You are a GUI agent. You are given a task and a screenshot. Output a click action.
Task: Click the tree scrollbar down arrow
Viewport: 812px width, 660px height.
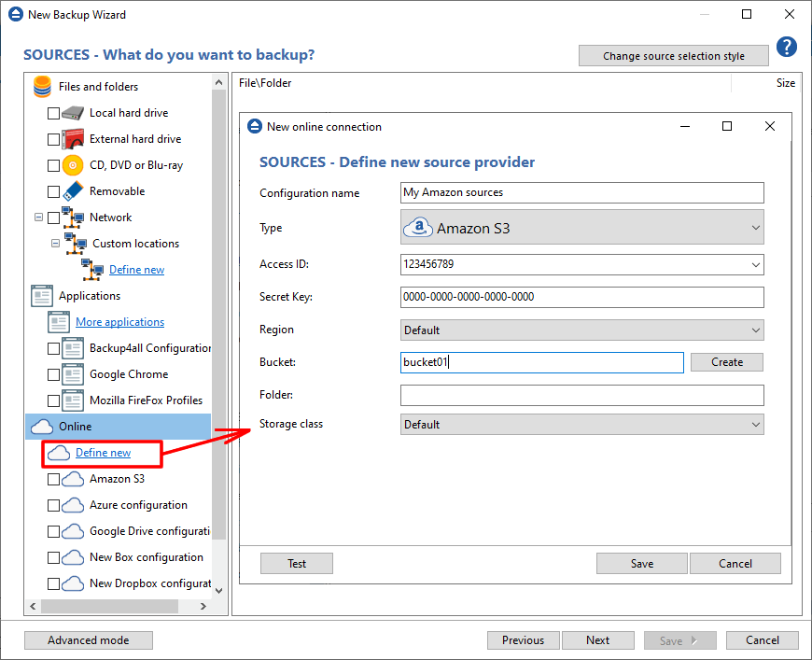click(x=219, y=591)
